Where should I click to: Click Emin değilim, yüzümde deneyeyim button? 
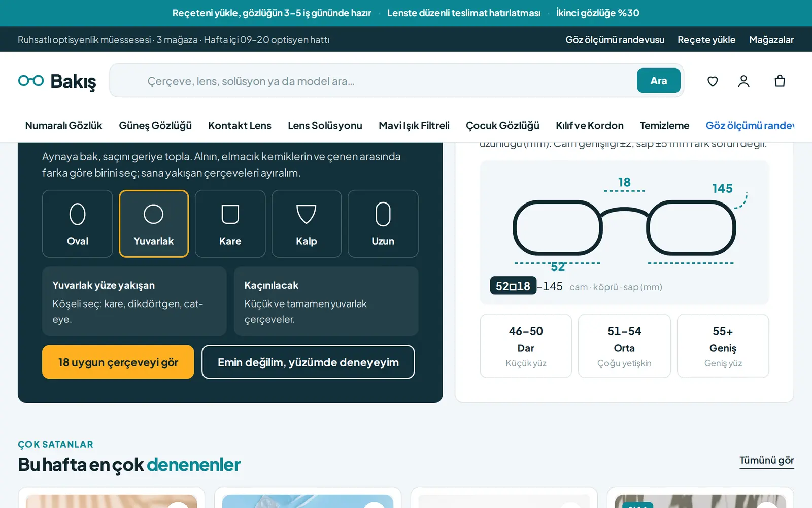point(308,362)
